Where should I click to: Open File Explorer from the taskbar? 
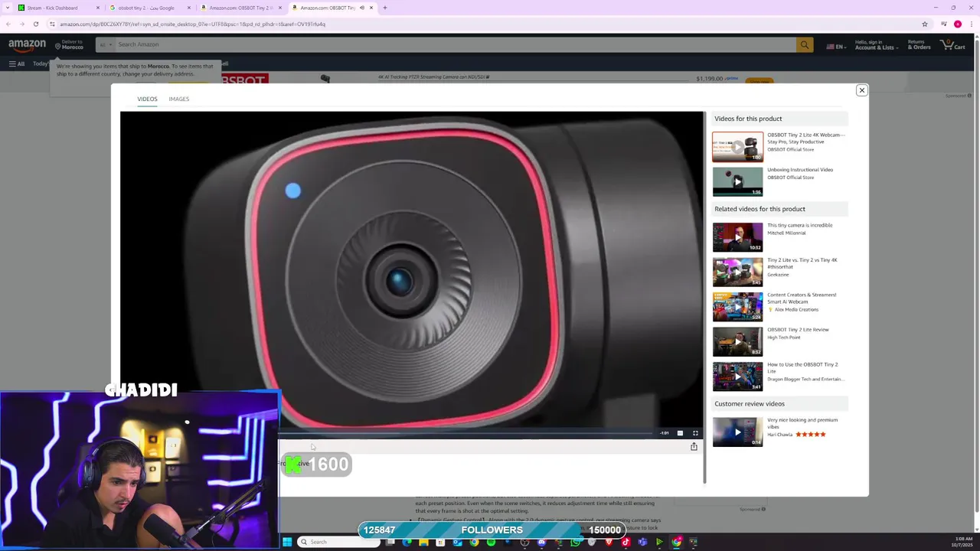coord(423,542)
